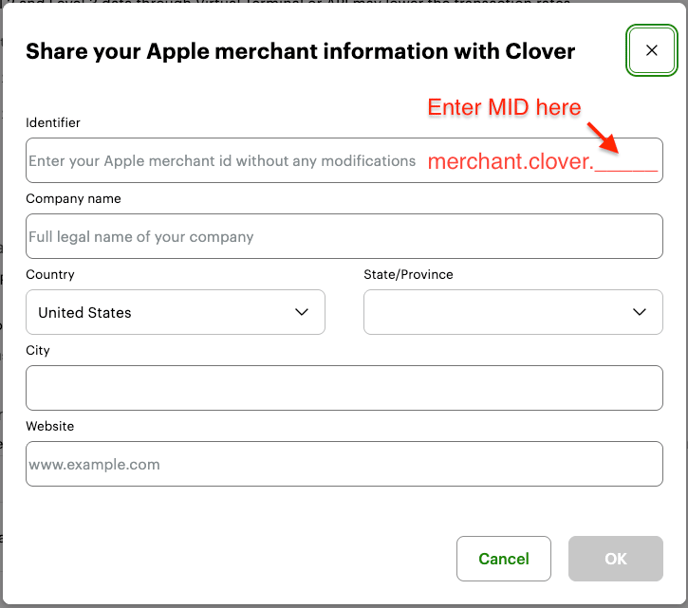
Task: Click the chevron arrow in Country selector
Action: point(302,312)
